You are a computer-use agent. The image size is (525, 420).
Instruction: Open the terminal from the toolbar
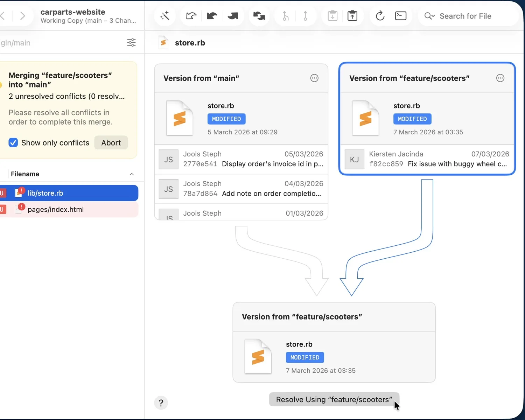[401, 16]
